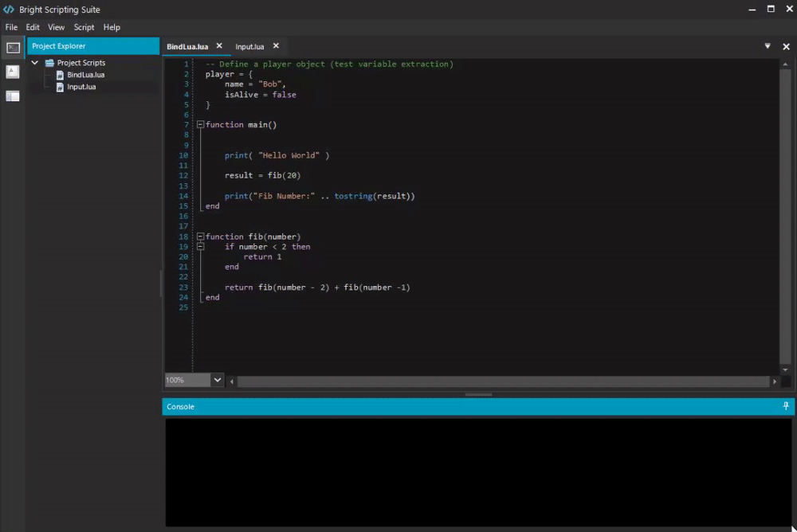Click the second sidebar panel icon

pos(13,72)
